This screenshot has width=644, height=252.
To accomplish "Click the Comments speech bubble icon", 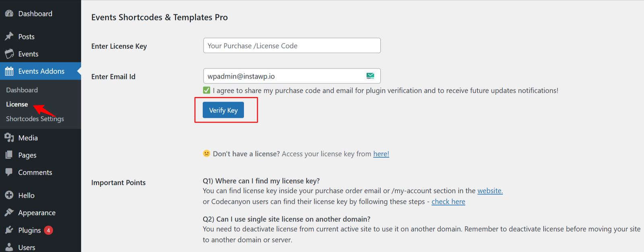I will tap(9, 172).
